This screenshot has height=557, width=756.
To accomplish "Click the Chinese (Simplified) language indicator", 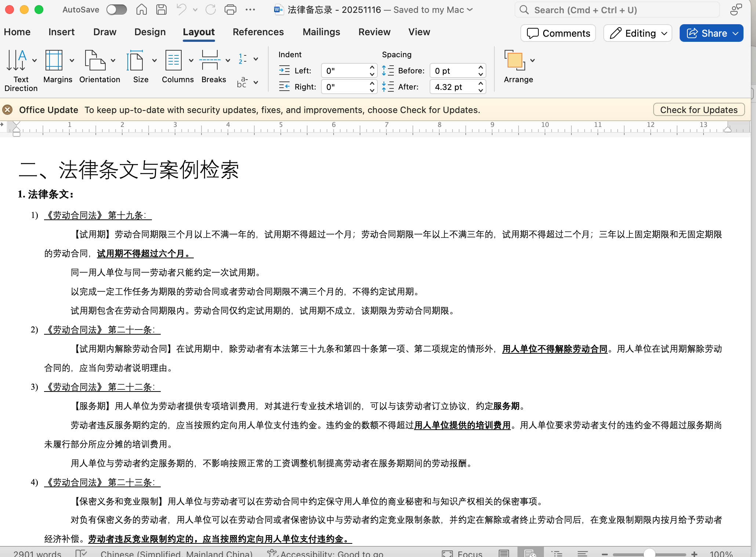I will click(177, 553).
